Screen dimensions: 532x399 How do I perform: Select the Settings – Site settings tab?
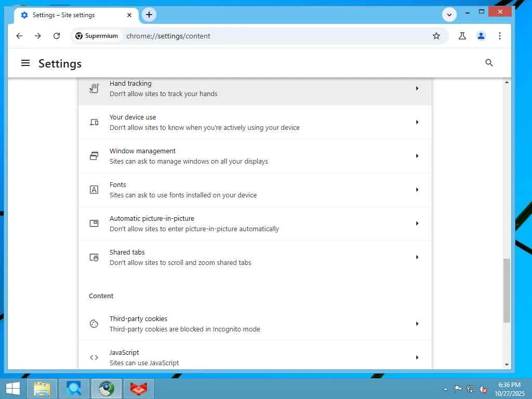(x=76, y=15)
